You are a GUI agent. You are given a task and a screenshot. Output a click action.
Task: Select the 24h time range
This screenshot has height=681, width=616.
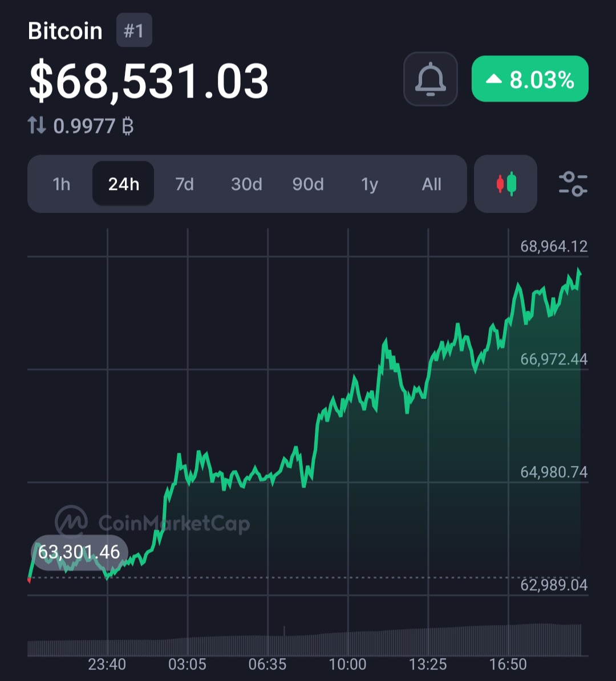pyautogui.click(x=123, y=184)
